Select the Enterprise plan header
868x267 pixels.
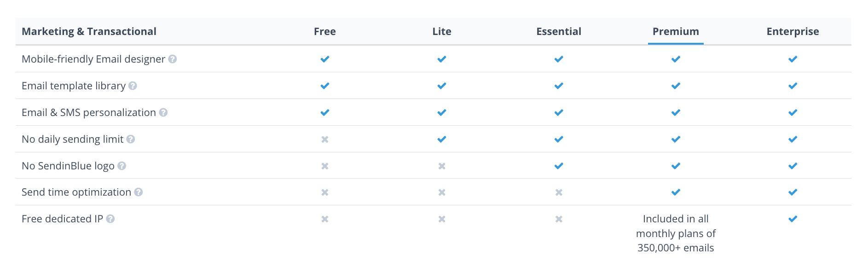tap(793, 31)
